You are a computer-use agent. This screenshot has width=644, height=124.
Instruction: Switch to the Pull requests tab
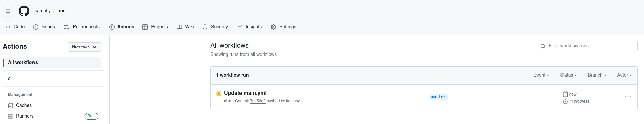[82, 27]
